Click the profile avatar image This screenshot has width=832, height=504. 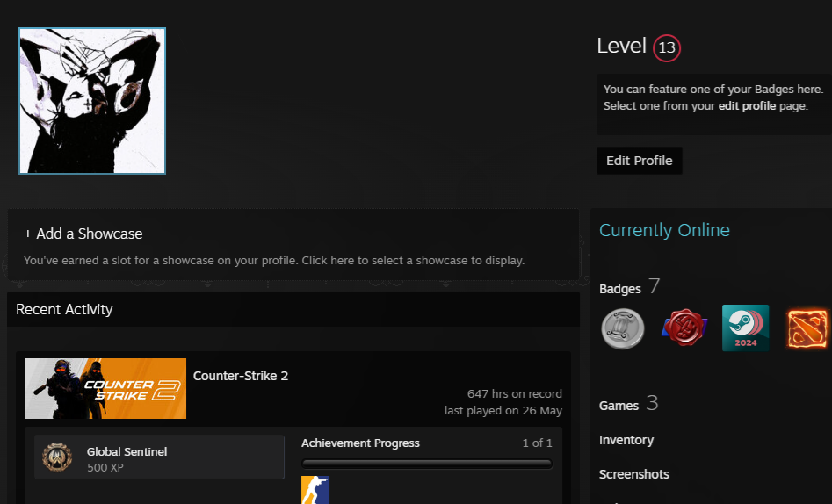[92, 101]
